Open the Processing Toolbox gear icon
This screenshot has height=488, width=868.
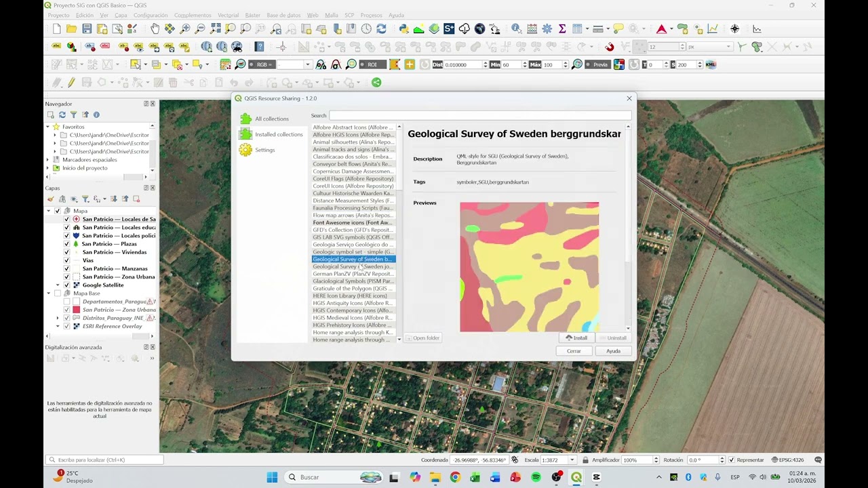(x=548, y=28)
